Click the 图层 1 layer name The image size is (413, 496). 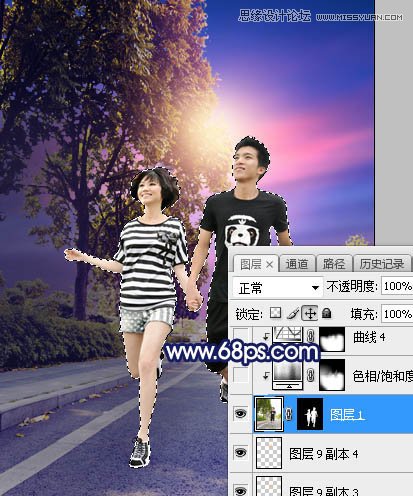347,415
